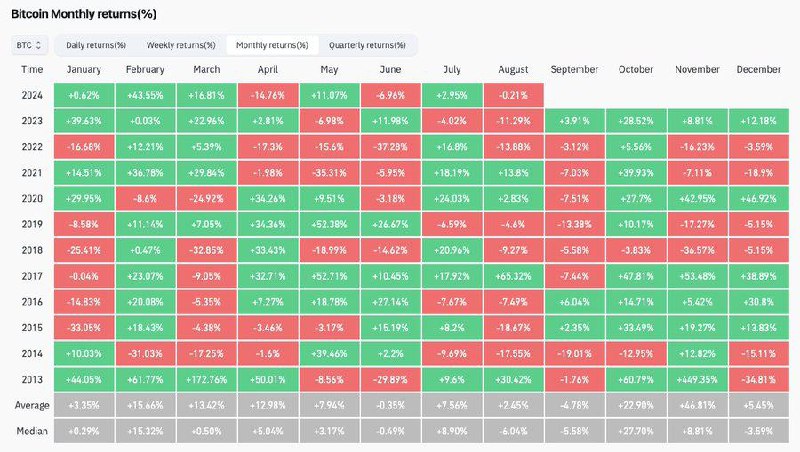The height and width of the screenshot is (452, 800).
Task: Click the Bitcoin Monthly returns(%) title
Action: (x=83, y=15)
